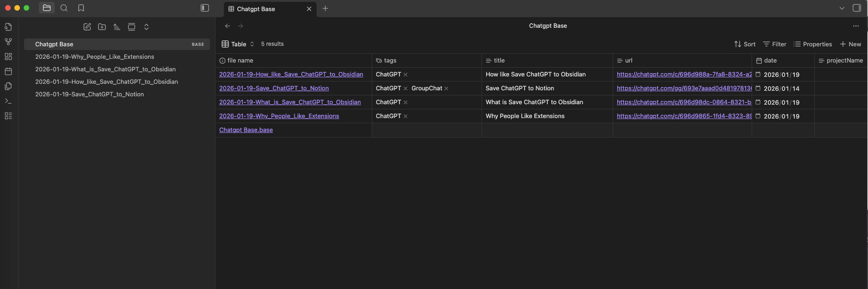Open daily note calendar icon

(8, 71)
